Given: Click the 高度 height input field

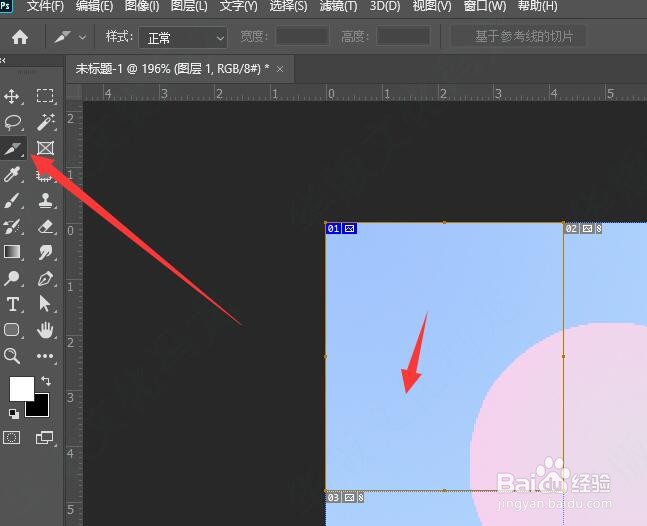Looking at the screenshot, I should pos(403,36).
